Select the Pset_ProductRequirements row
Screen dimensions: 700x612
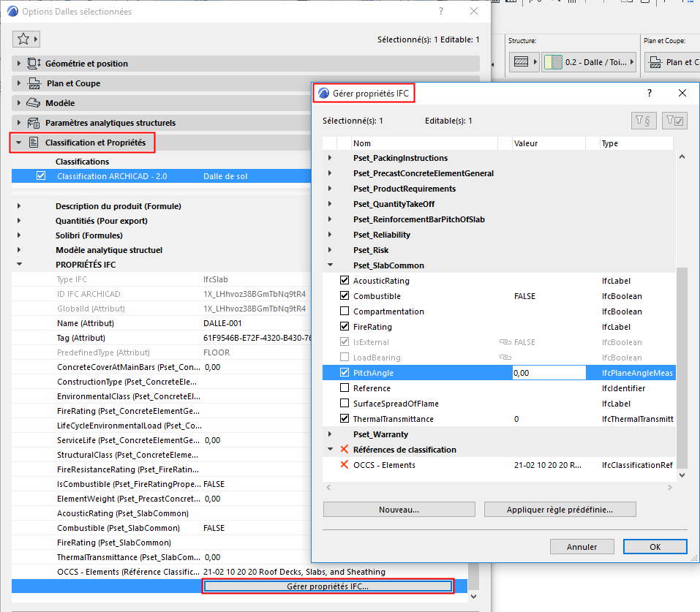pyautogui.click(x=499, y=189)
